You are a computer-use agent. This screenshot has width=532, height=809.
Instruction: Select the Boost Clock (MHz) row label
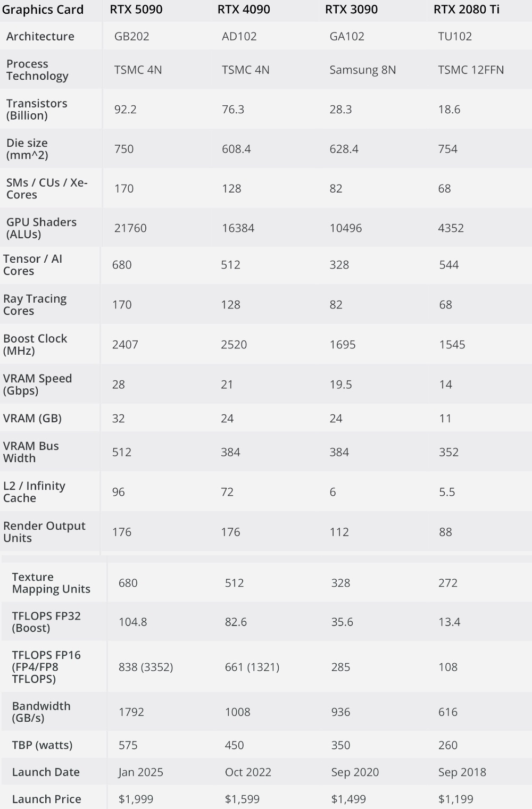pos(35,345)
